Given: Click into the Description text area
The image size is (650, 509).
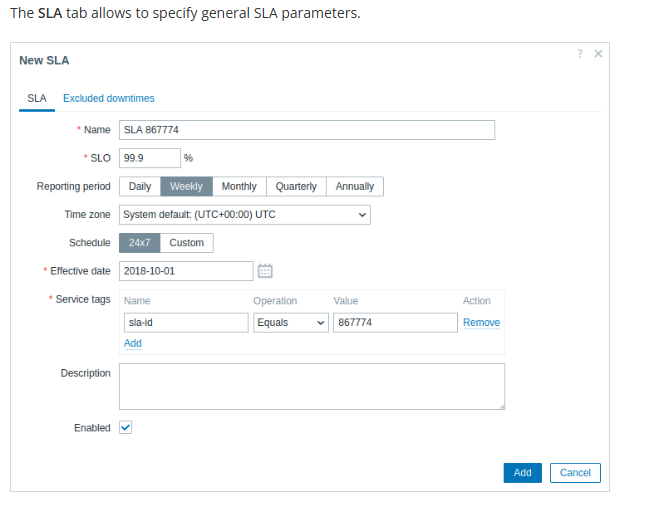Looking at the screenshot, I should (x=311, y=386).
